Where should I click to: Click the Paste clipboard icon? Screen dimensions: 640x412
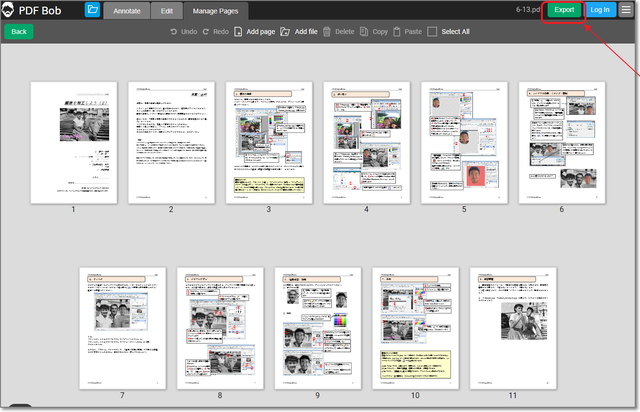397,32
